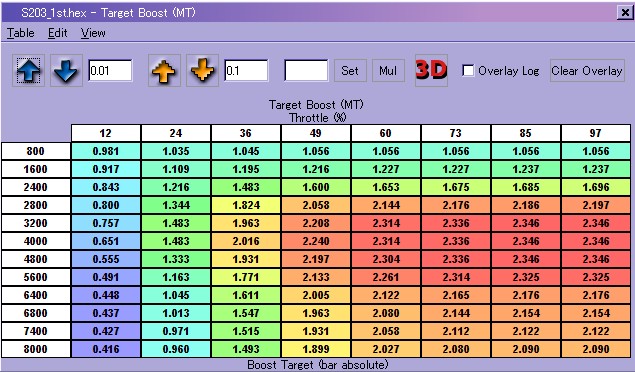Click the Mul button
635x372 pixels.
[x=388, y=71]
